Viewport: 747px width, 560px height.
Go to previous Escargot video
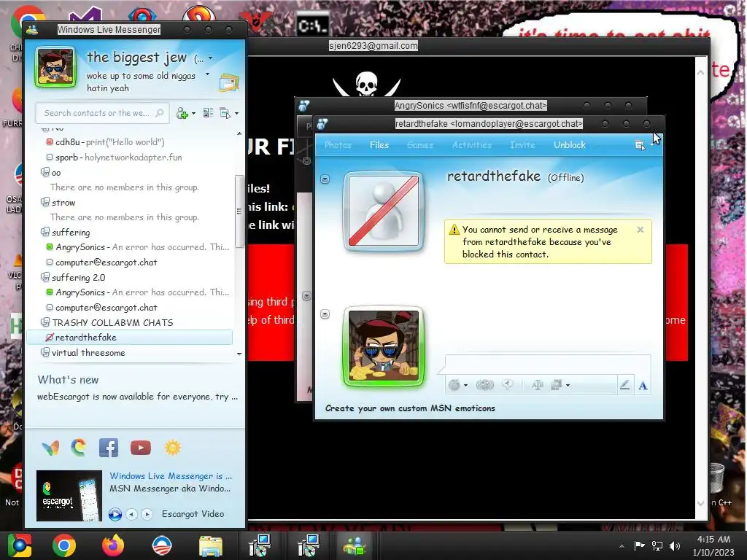click(x=132, y=514)
